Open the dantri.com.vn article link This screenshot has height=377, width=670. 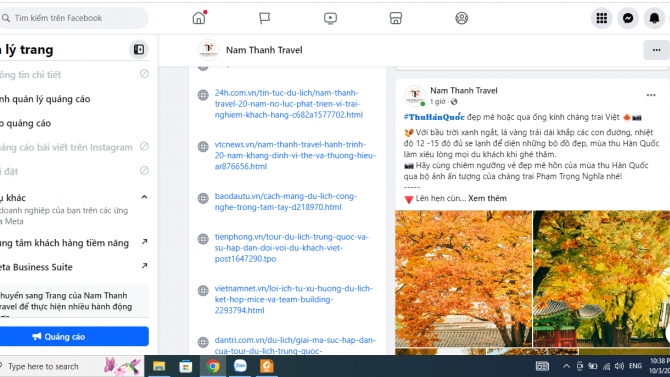(x=295, y=346)
